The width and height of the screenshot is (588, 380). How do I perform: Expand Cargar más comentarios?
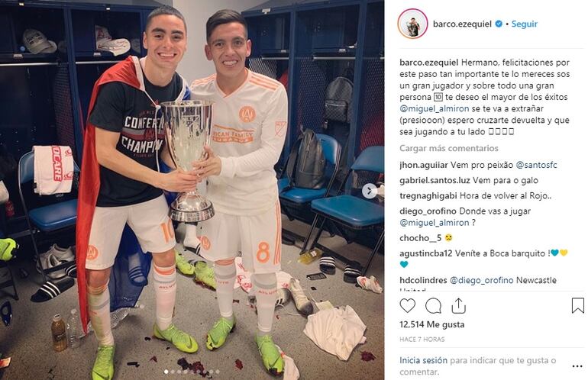(x=449, y=148)
